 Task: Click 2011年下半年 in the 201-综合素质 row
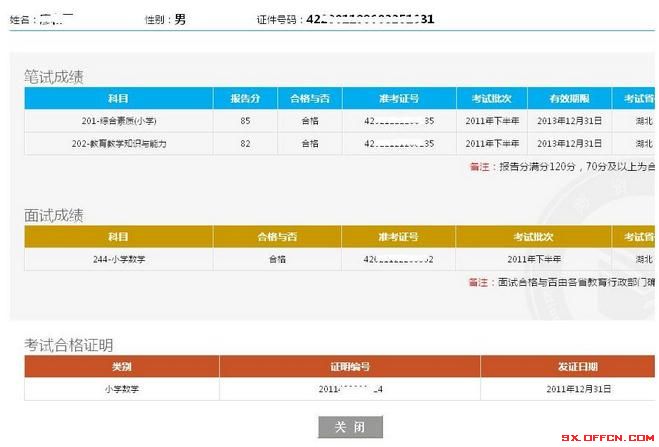pyautogui.click(x=492, y=121)
